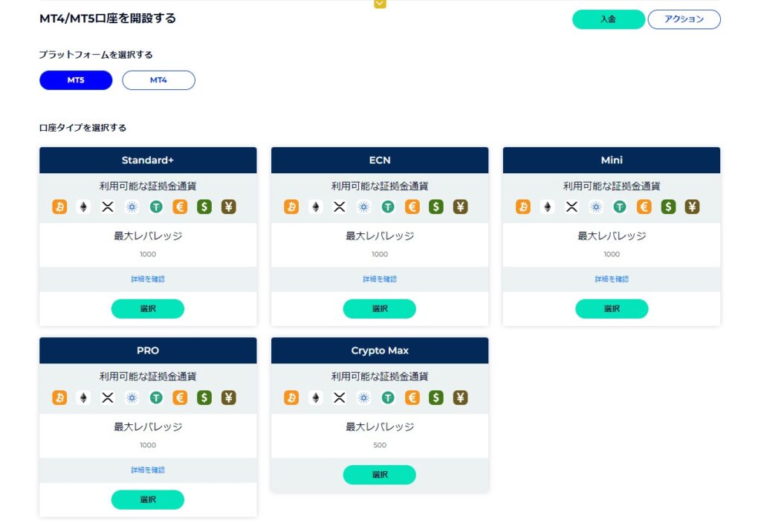Click the Tether icon under Crypto Max
761x532 pixels.
[387, 398]
